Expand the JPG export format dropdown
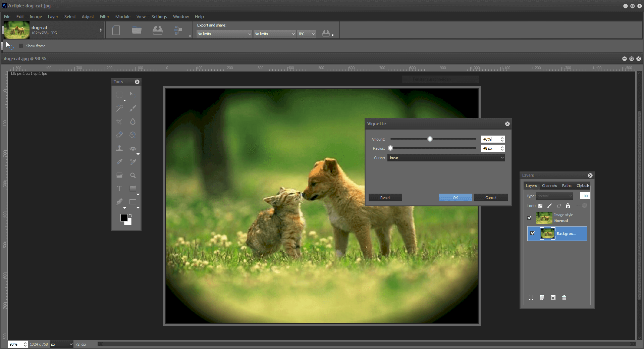The width and height of the screenshot is (644, 349). [x=307, y=34]
